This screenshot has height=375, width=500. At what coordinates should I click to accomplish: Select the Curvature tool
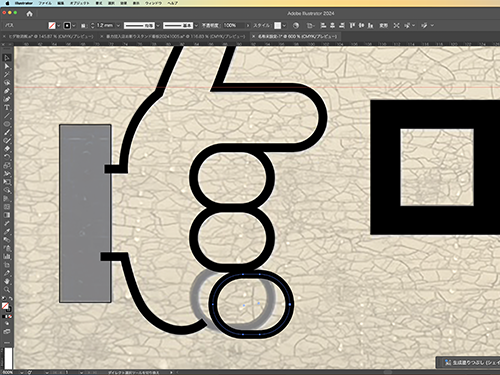(7, 99)
